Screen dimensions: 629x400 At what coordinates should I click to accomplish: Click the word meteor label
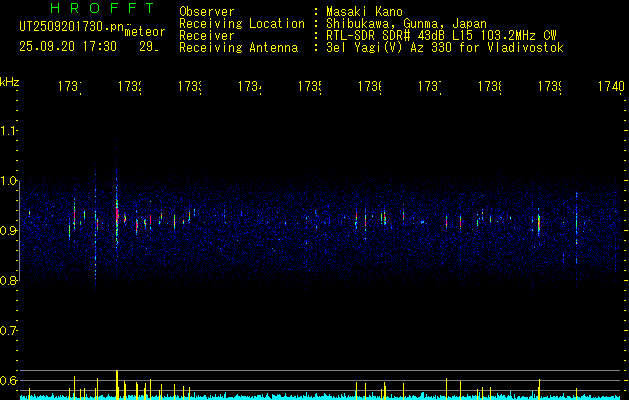pos(145,32)
